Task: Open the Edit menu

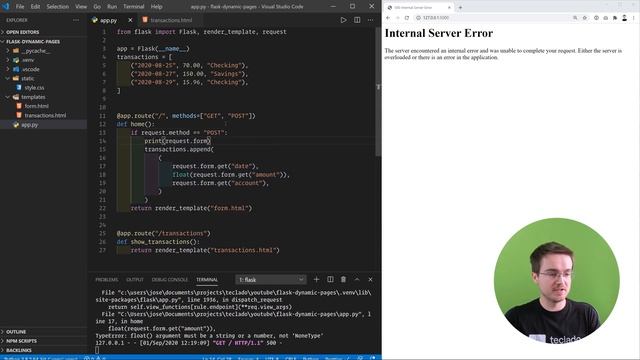Action: 36,7
